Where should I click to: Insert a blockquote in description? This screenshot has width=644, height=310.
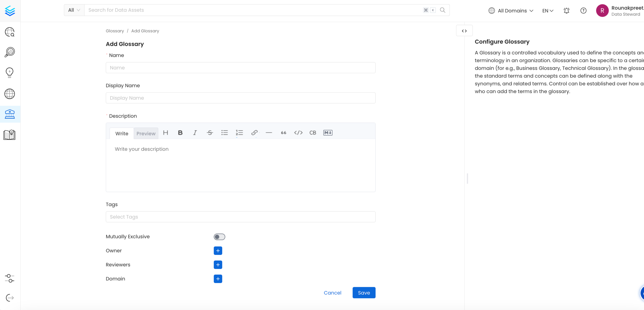[x=283, y=133]
